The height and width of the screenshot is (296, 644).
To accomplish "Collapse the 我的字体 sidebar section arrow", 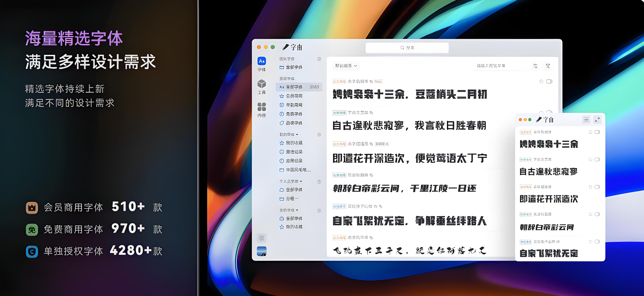I will pyautogui.click(x=297, y=134).
